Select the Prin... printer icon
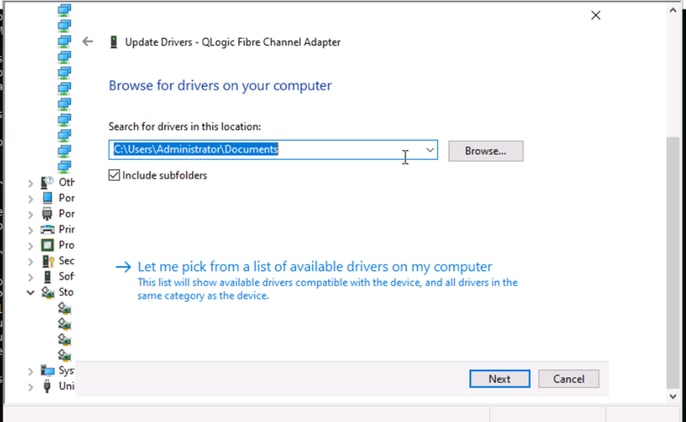Image resolution: width=686 pixels, height=422 pixels. (x=47, y=230)
